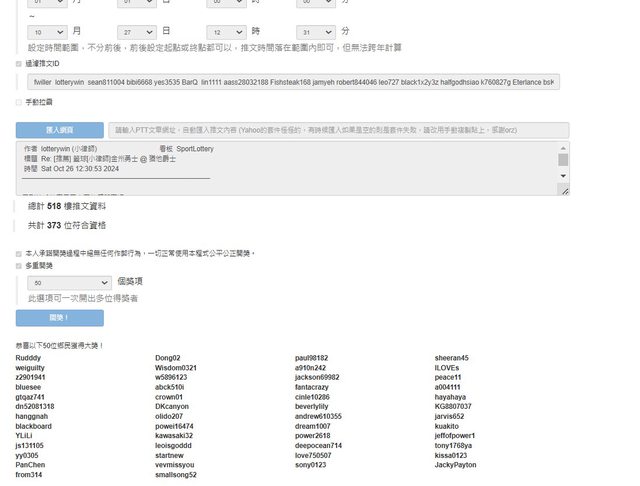The height and width of the screenshot is (486, 640).
Task: Toggle the 手動拉霸 checkbox
Action: [19, 102]
